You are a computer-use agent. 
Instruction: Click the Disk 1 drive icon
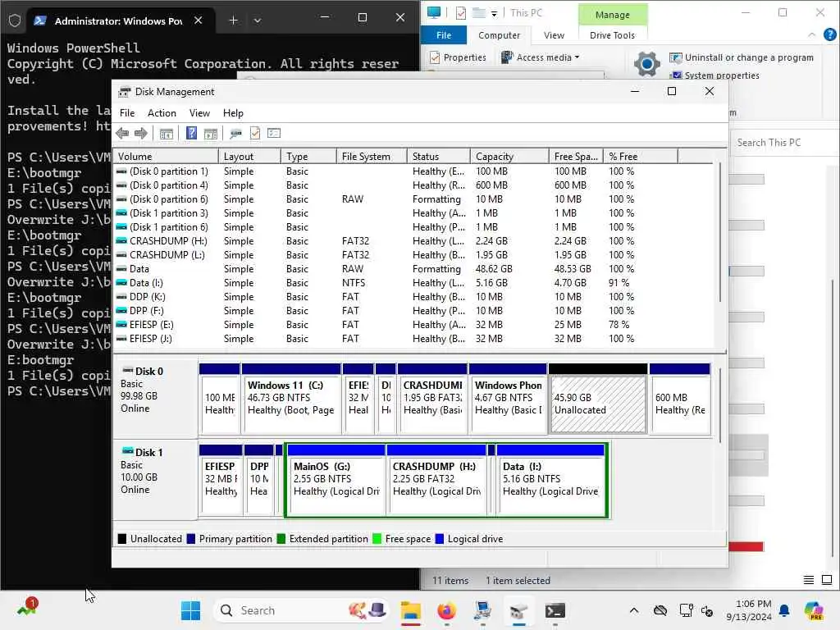[x=127, y=452]
